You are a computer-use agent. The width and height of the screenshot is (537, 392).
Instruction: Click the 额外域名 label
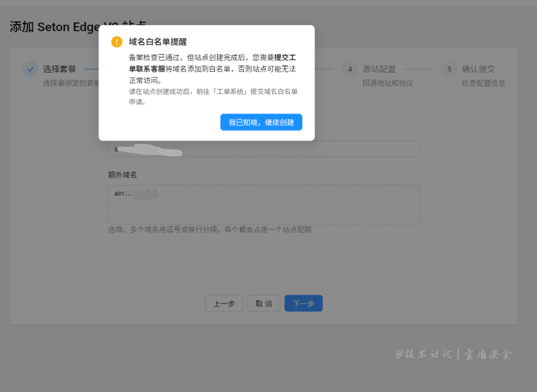click(123, 175)
